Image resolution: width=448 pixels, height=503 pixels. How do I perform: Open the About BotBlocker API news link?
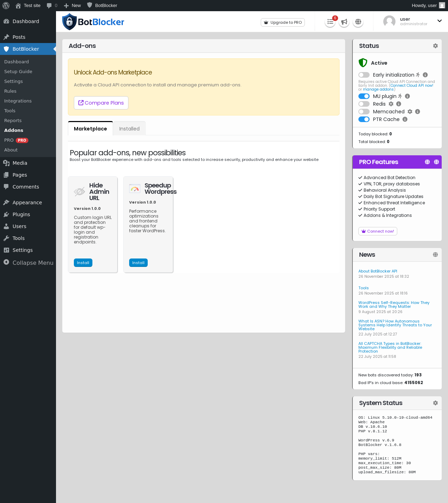378,271
